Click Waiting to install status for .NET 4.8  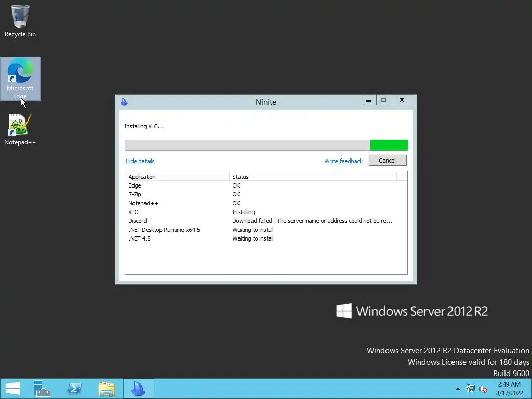[253, 238]
